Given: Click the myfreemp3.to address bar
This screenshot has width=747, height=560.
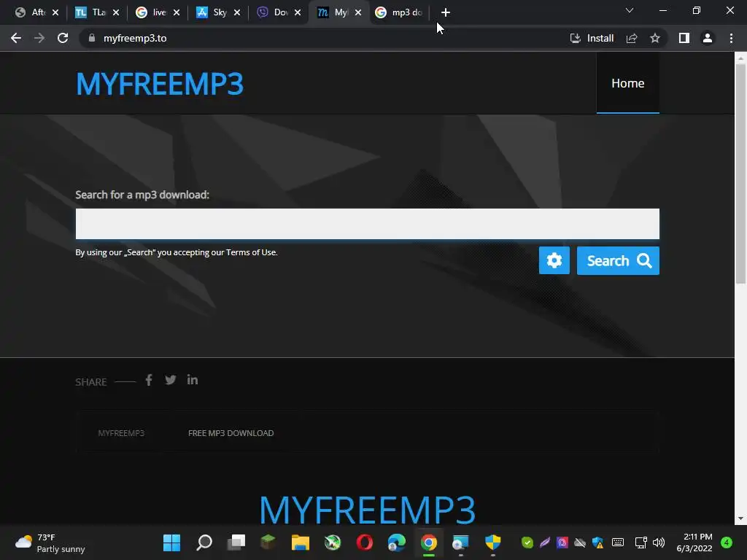Looking at the screenshot, I should [135, 38].
